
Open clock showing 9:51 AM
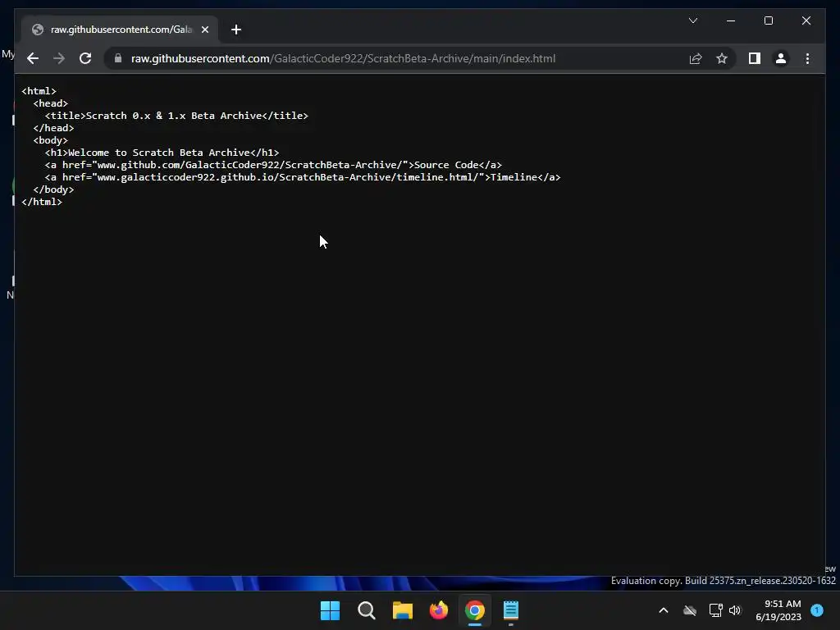coord(778,610)
